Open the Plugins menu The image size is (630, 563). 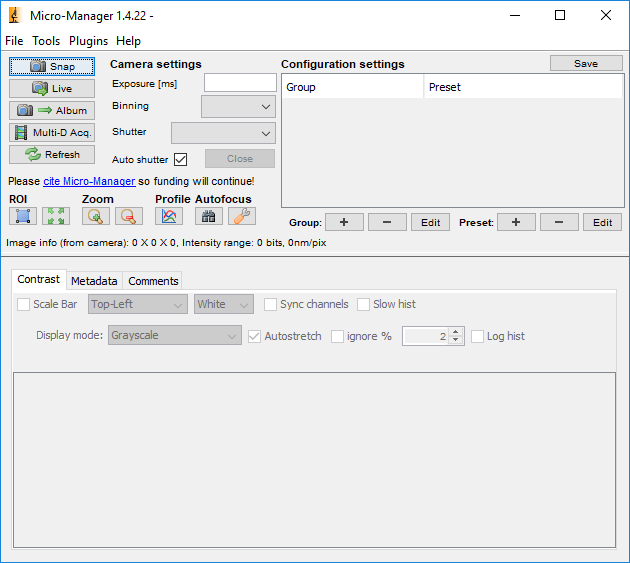pos(88,41)
